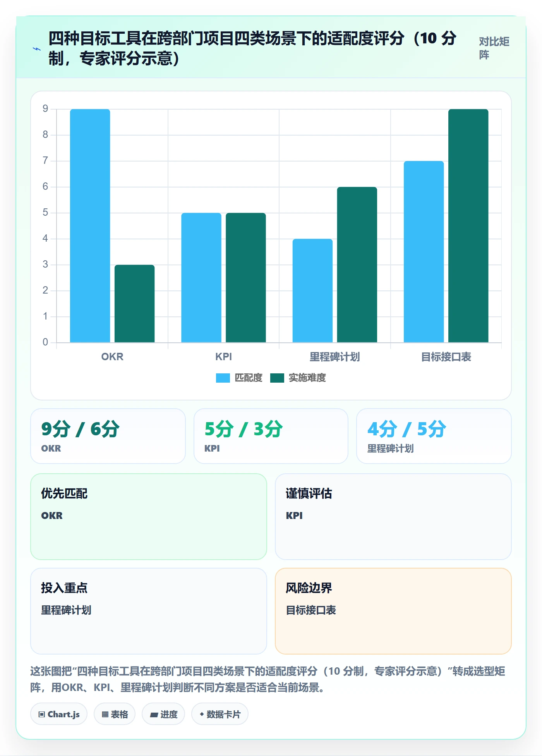This screenshot has width=542, height=756.
Task: Select the 表格 tag chip
Action: (115, 714)
